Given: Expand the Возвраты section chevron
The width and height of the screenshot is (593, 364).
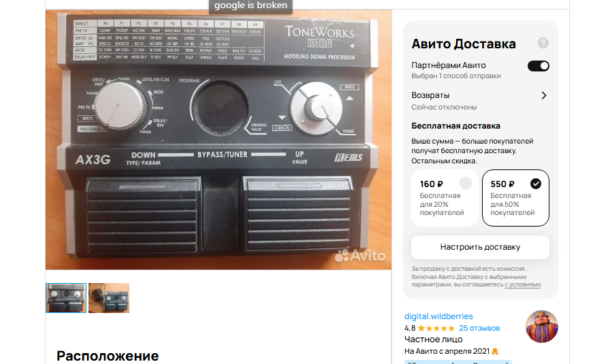Looking at the screenshot, I should coord(544,96).
